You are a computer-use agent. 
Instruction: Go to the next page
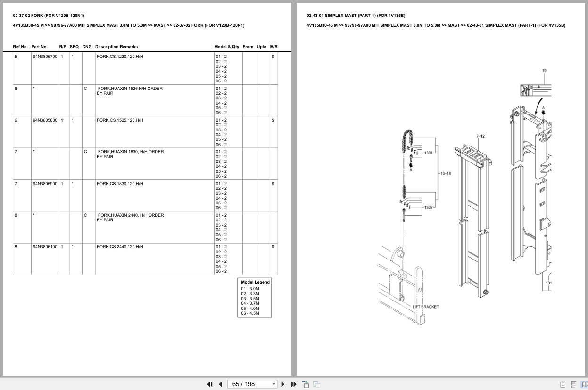[283, 384]
